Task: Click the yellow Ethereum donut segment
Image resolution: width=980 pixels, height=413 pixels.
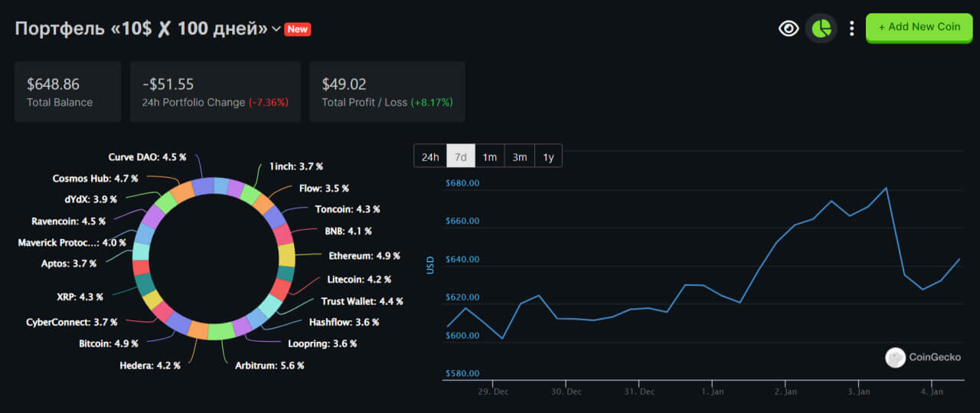Action: tap(286, 255)
